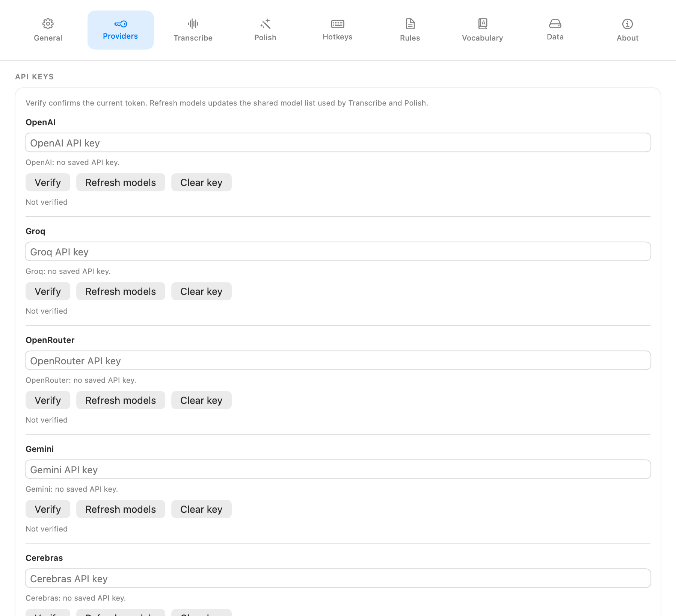Refresh models for OpenAI
This screenshot has width=676, height=616.
point(121,183)
